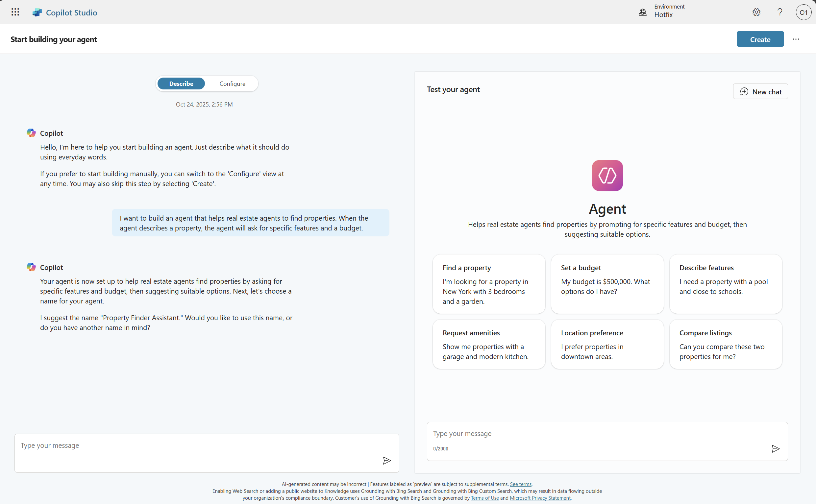Open the more options ellipsis menu
The image size is (816, 504).
[x=796, y=39]
